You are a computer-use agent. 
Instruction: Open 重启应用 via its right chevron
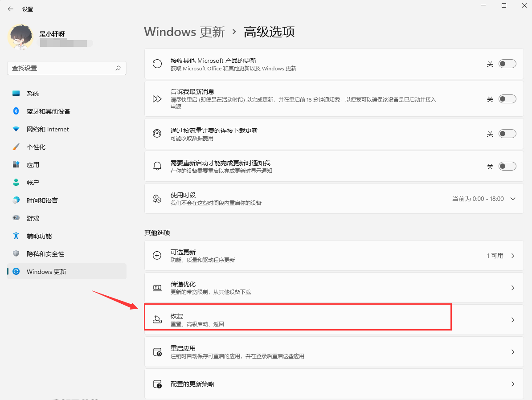click(x=513, y=352)
